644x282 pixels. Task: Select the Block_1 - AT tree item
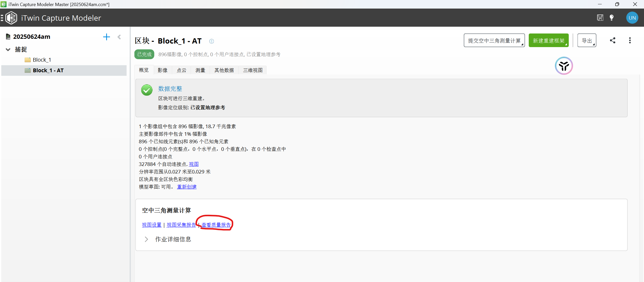64,70
